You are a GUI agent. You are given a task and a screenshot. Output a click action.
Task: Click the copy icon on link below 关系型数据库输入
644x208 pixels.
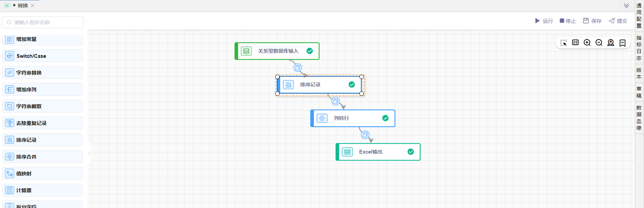[x=298, y=68]
